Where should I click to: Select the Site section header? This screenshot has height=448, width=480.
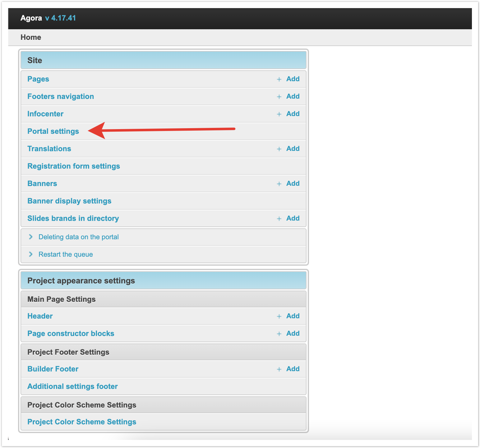click(35, 60)
